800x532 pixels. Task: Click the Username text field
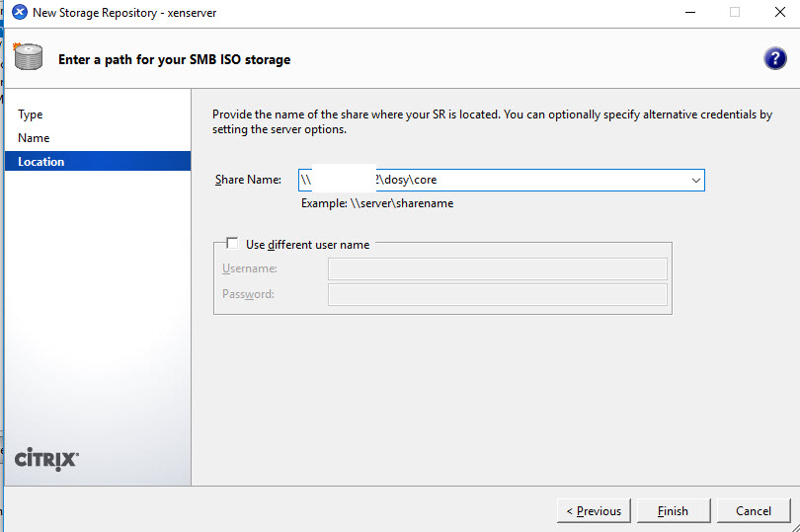tap(497, 269)
